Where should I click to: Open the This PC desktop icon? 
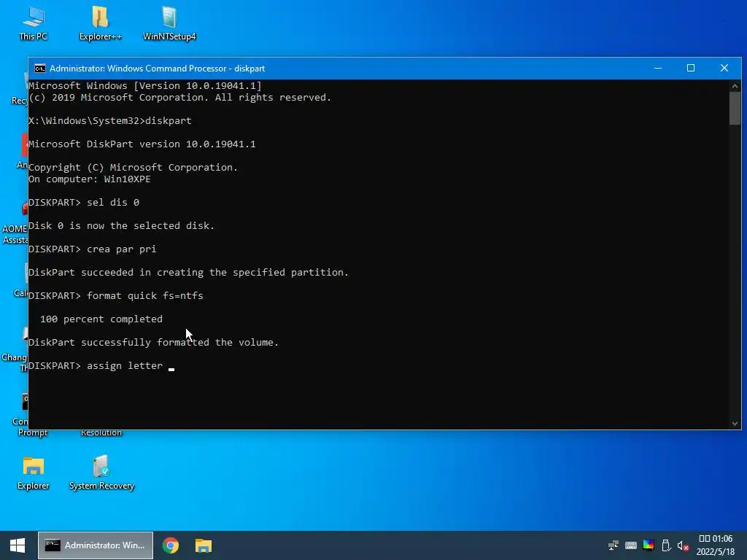click(34, 23)
